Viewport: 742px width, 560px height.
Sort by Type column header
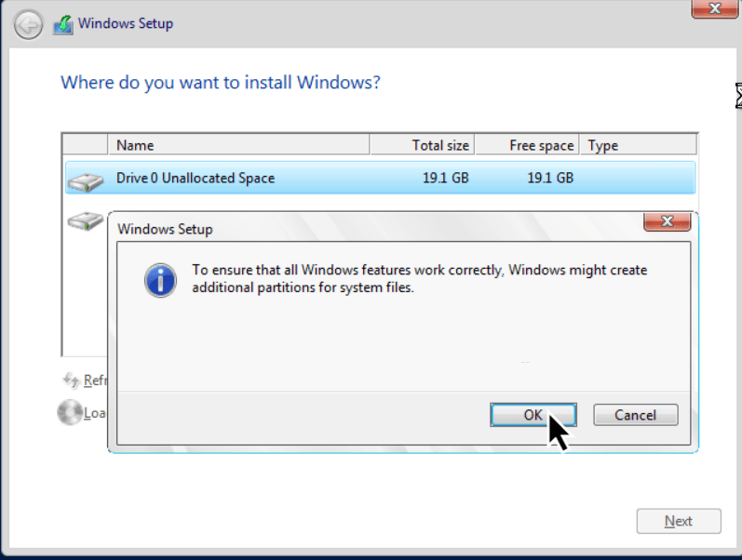pyautogui.click(x=638, y=145)
